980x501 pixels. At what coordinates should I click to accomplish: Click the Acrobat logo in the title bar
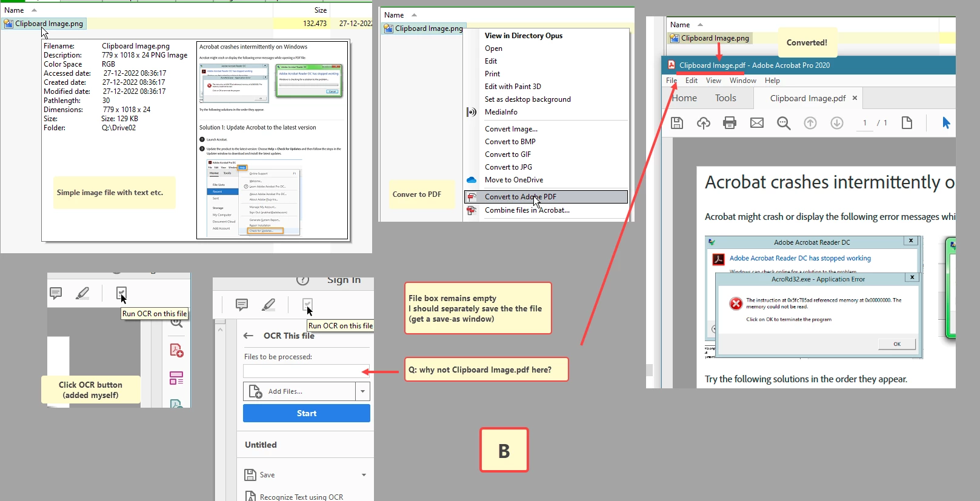tap(672, 65)
